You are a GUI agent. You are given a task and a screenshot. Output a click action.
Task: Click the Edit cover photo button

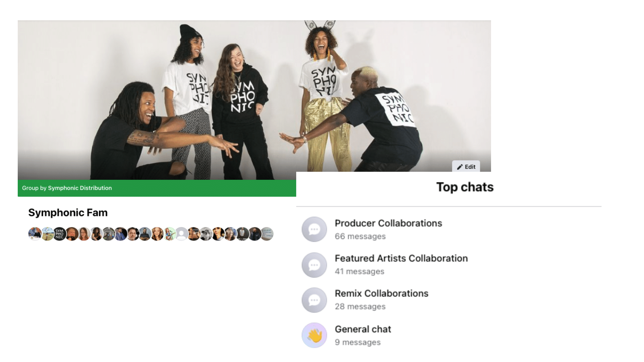[x=466, y=167]
